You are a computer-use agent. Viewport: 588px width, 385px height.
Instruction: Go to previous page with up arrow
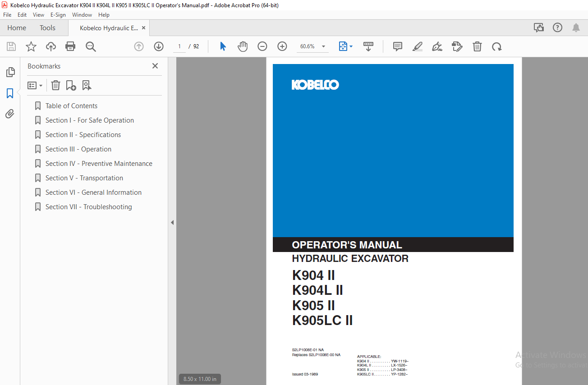(x=139, y=46)
